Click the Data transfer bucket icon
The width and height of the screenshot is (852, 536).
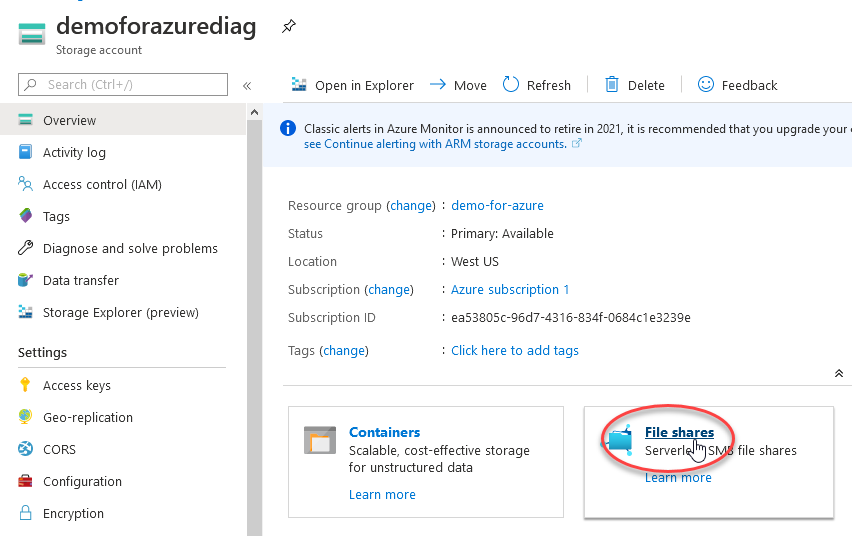[x=25, y=280]
